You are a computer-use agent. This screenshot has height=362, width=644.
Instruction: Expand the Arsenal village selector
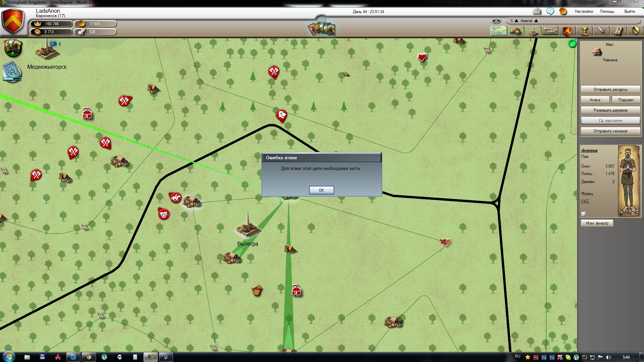(x=526, y=21)
